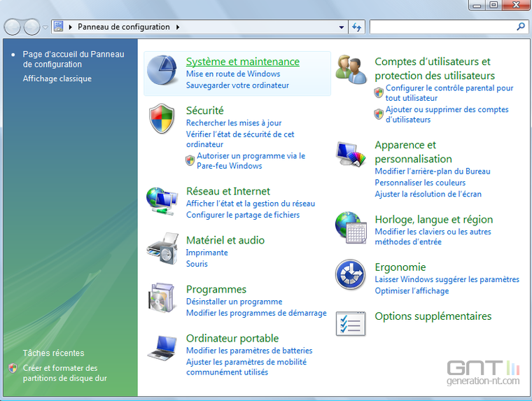Click Panneau de configuration breadcrumb in address bar
This screenshot has width=532, height=401.
124,27
